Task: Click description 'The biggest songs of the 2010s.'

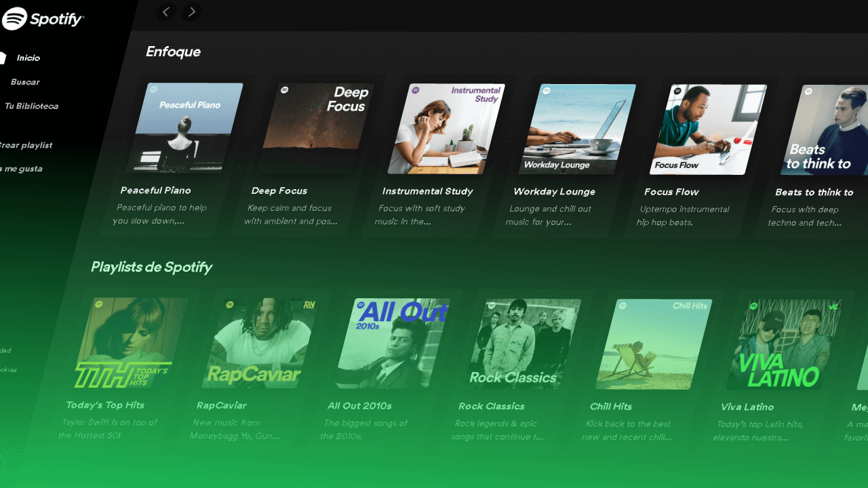Action: tap(365, 430)
